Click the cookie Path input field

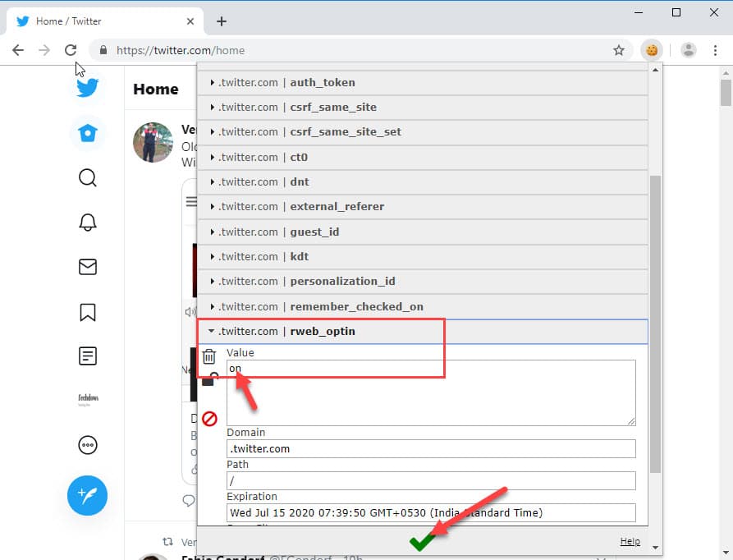(x=431, y=481)
